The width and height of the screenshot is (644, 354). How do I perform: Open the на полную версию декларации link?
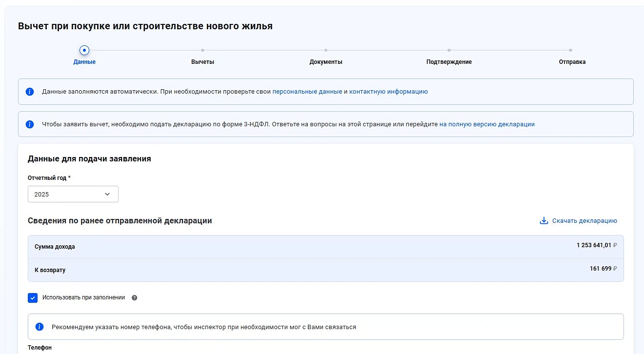[487, 124]
